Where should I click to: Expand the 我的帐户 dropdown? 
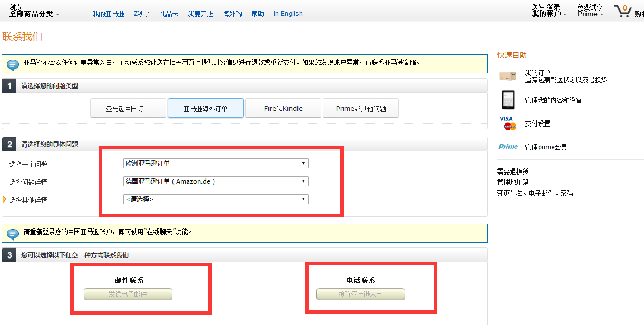coord(549,14)
